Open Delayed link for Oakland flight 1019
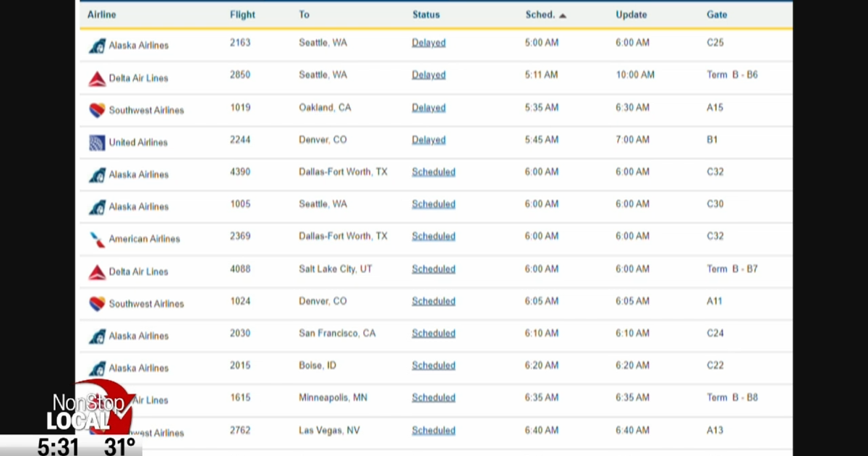 point(429,108)
